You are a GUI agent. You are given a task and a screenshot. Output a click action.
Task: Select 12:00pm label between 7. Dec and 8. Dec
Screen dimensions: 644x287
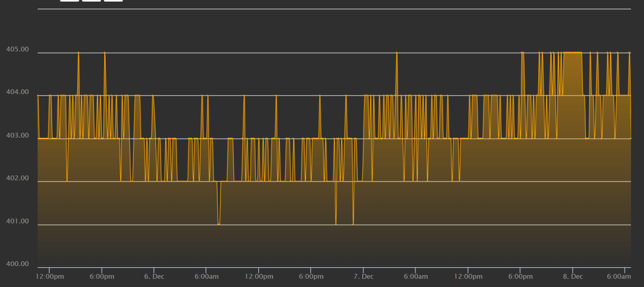point(468,277)
